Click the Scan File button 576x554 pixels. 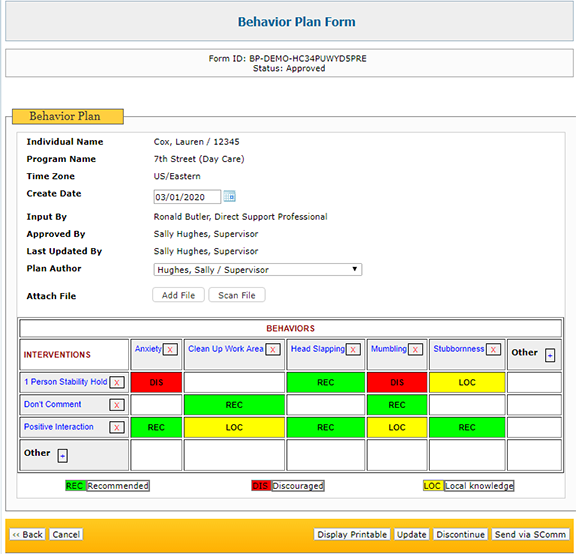click(237, 295)
